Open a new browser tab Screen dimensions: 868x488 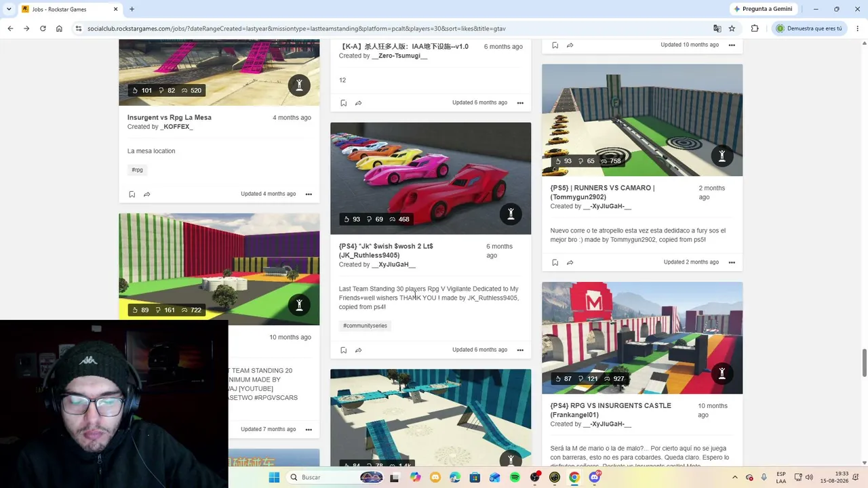(x=132, y=9)
